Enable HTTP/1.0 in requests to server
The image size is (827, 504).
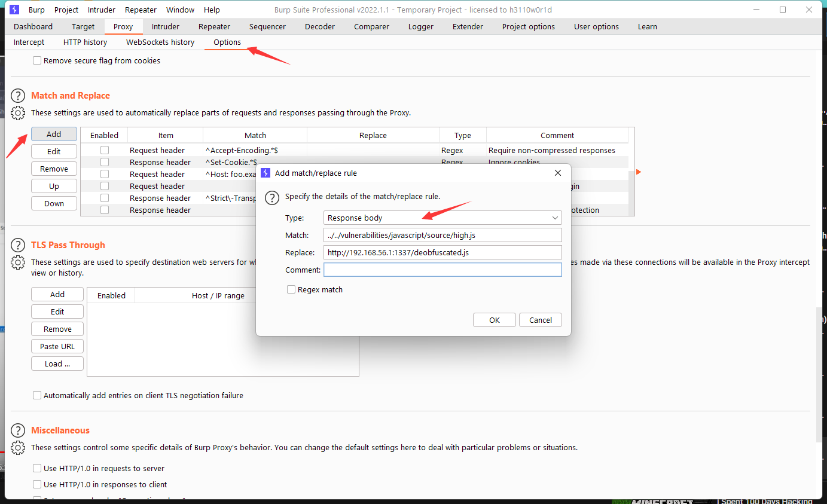[x=37, y=468]
